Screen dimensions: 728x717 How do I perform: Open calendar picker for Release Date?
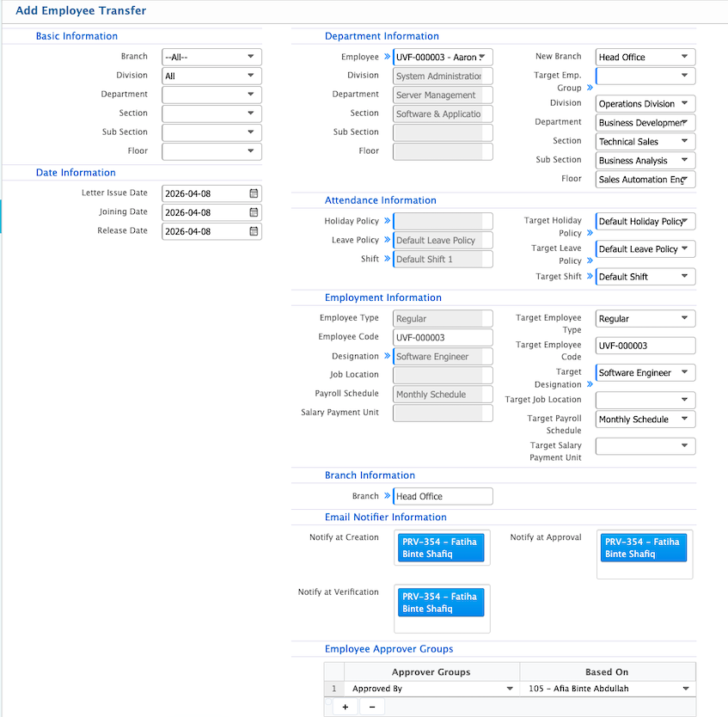254,231
